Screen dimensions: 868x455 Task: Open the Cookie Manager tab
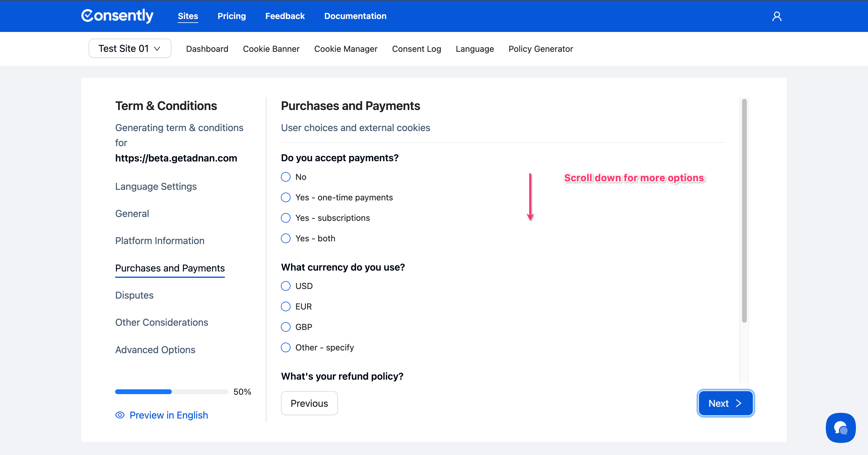[x=345, y=49]
